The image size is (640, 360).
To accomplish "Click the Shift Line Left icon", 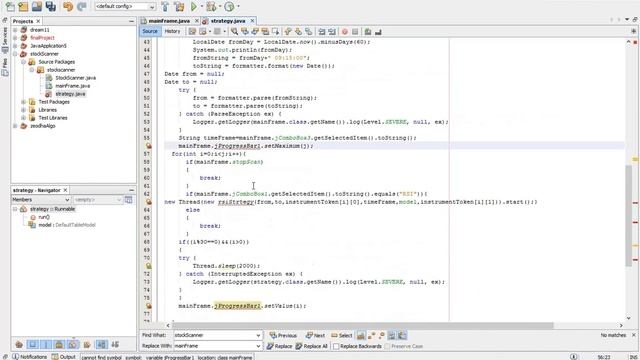I will click(x=322, y=31).
